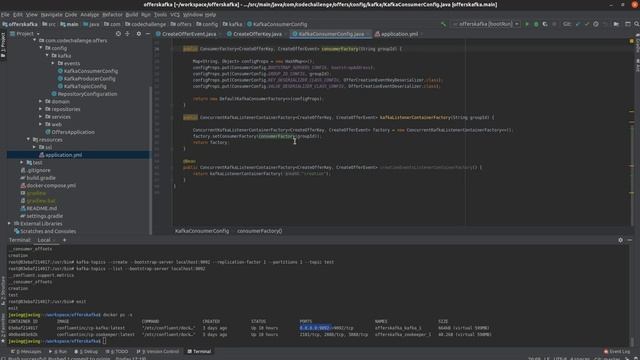Open the Navigate menu
This screenshot has height=360, width=640.
click(52, 14)
